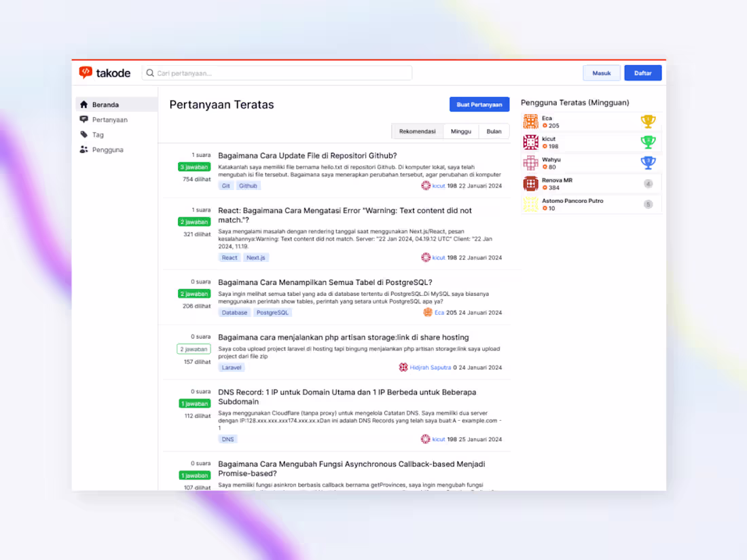The height and width of the screenshot is (560, 747).
Task: Click the Tag label icon
Action: click(x=84, y=134)
